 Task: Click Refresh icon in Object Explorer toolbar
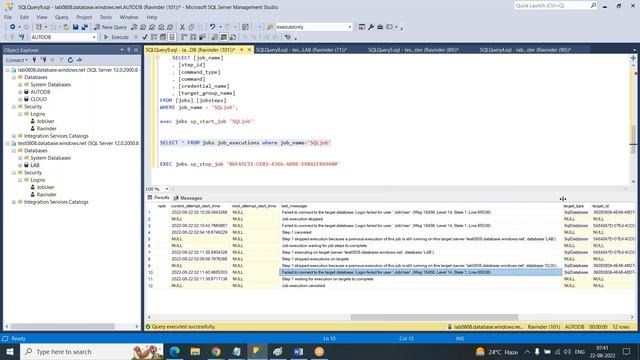pyautogui.click(x=70, y=60)
